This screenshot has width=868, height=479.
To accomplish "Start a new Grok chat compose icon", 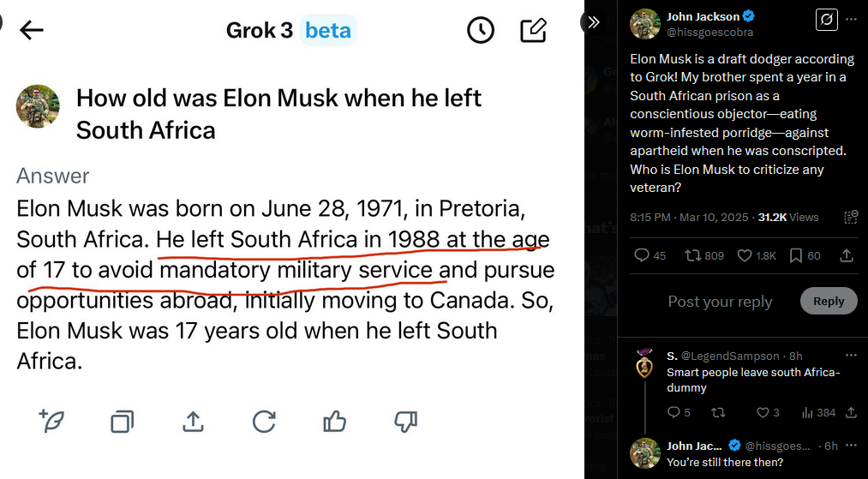I will coord(534,31).
